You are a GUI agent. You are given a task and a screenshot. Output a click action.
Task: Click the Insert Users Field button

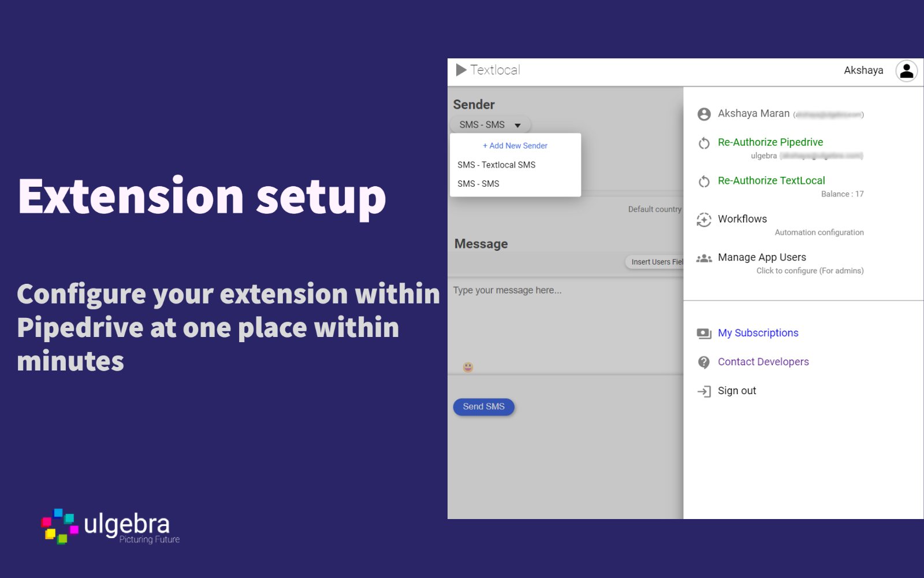coord(654,262)
